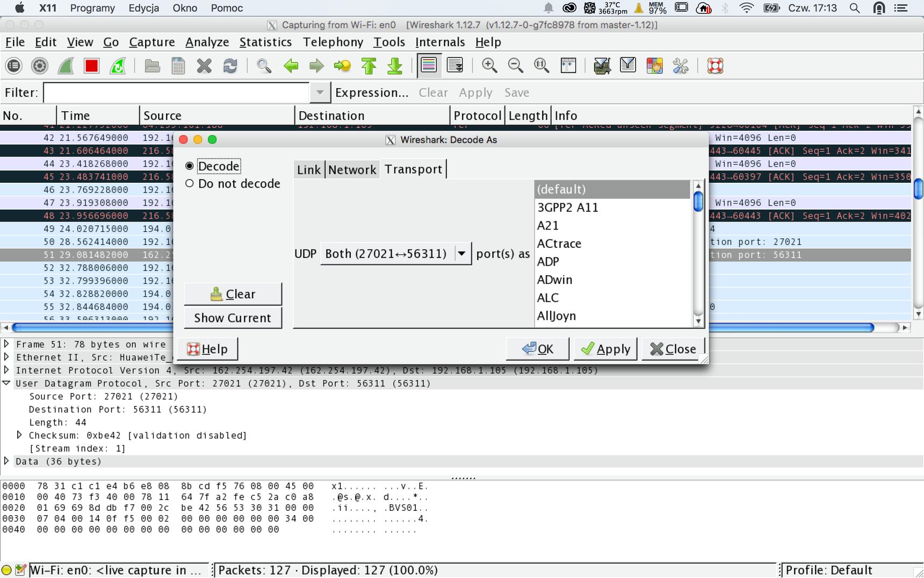Screen dimensions: 924x578
Task: Reload this capture file icon
Action: [230, 66]
